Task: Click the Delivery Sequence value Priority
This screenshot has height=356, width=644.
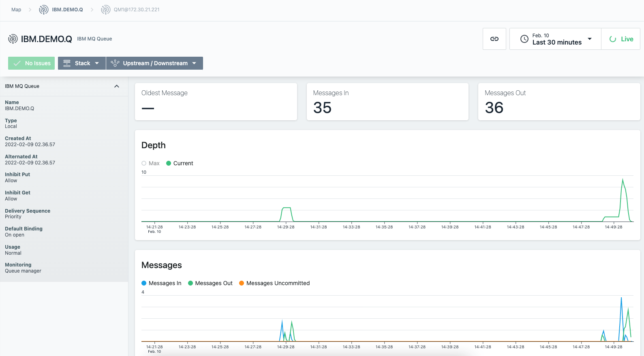Action: pyautogui.click(x=13, y=217)
